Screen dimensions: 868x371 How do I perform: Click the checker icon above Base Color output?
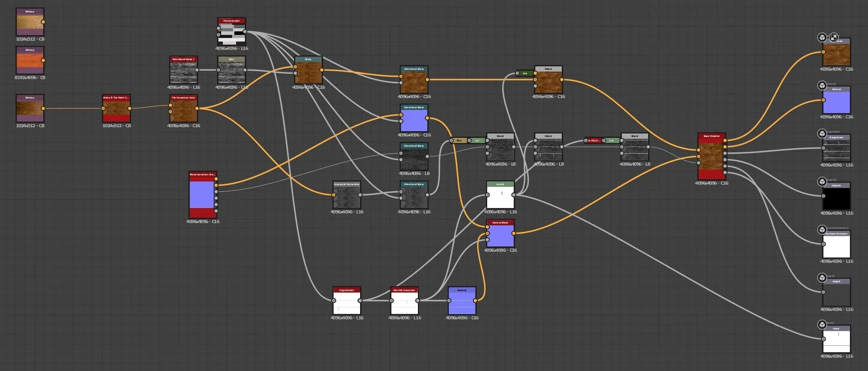click(x=833, y=38)
